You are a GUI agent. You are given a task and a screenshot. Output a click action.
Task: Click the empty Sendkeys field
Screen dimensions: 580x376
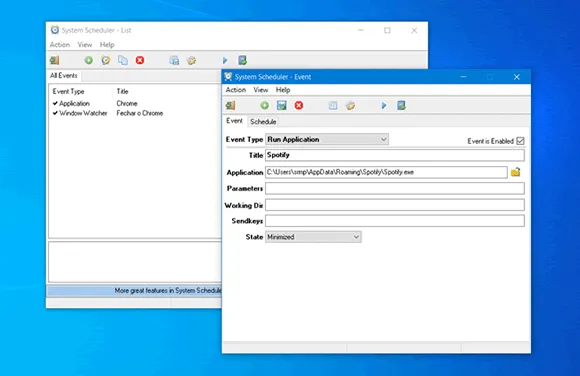(395, 221)
